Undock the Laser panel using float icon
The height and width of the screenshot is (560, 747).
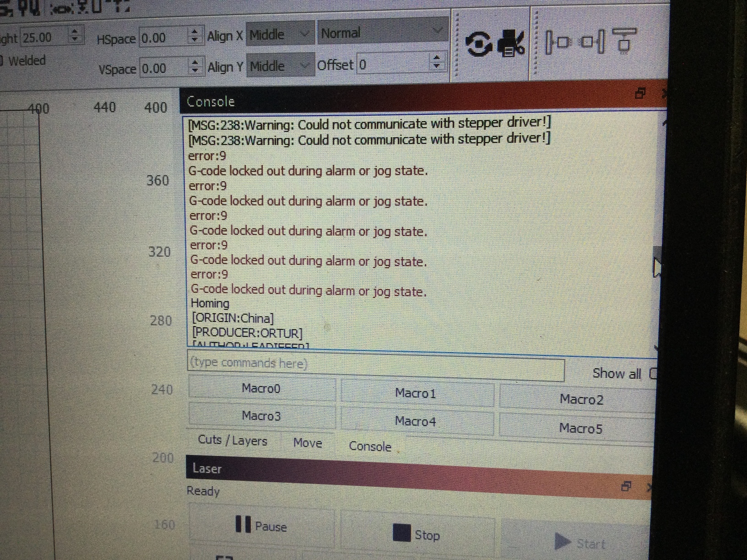coord(626,486)
